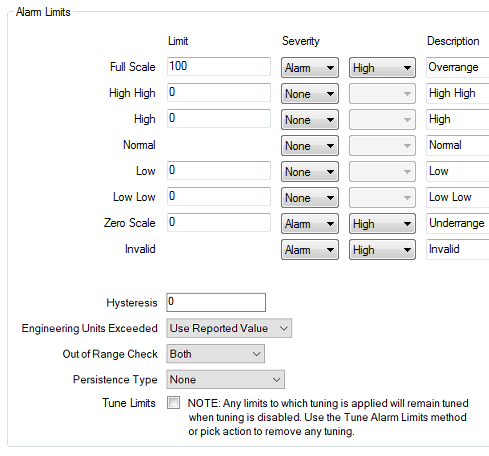Enable the Tune Limits checkbox
The height and width of the screenshot is (456, 489).
click(173, 402)
